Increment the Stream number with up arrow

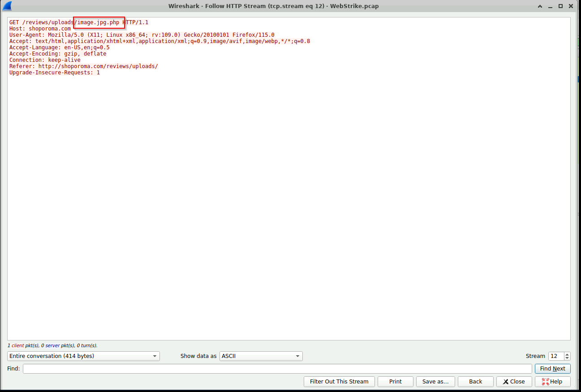[x=567, y=354]
